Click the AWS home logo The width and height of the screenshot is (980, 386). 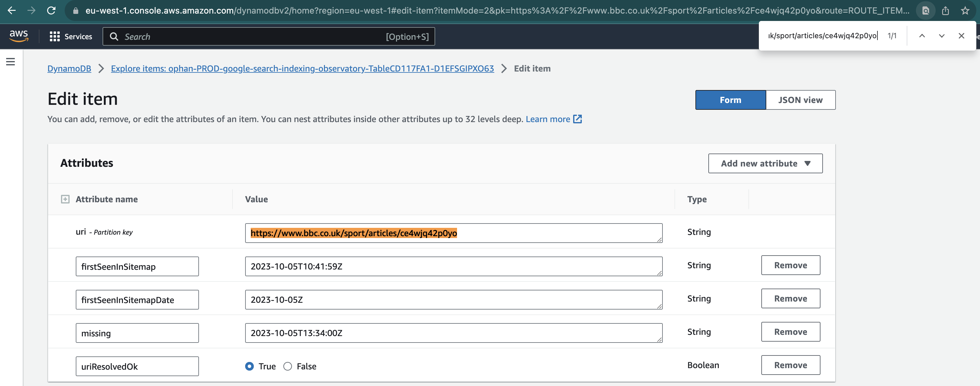[19, 36]
